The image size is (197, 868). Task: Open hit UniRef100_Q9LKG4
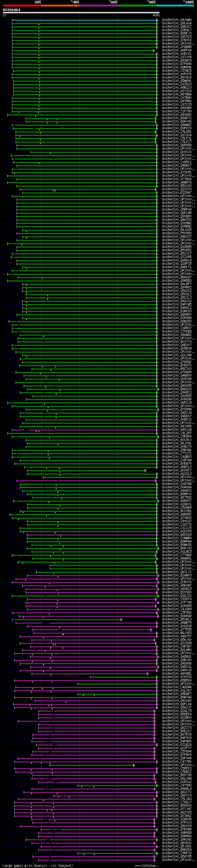(176, 24)
